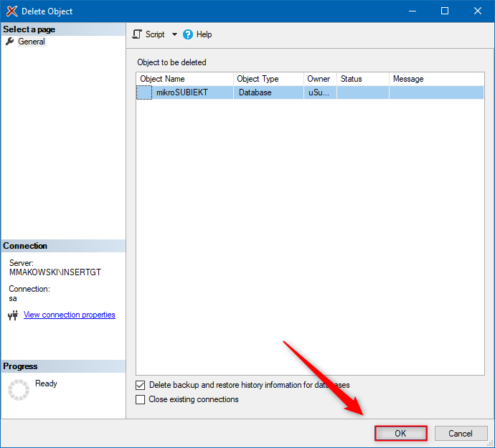This screenshot has height=448, width=495.
Task: Click the server name MMAKOWSKI\INSERTGT
Action: click(x=55, y=272)
